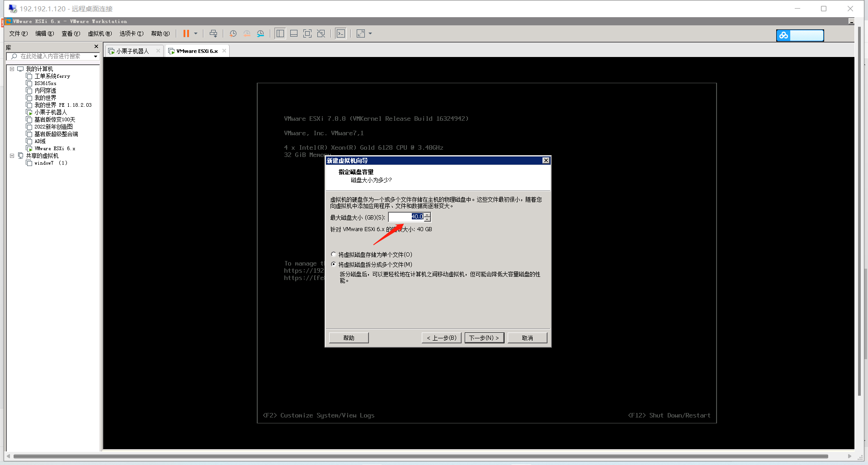Click the VMware Workstation title bar icon

pyautogui.click(x=9, y=21)
